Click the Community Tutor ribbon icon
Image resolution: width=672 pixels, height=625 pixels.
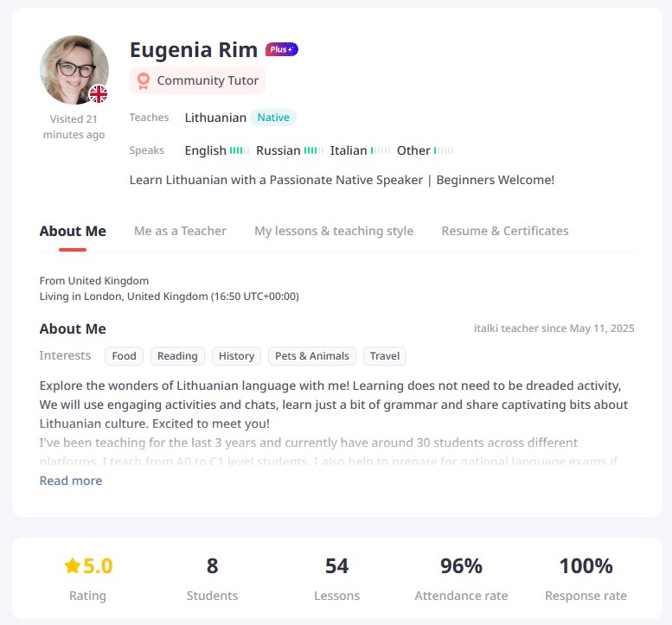(x=144, y=80)
